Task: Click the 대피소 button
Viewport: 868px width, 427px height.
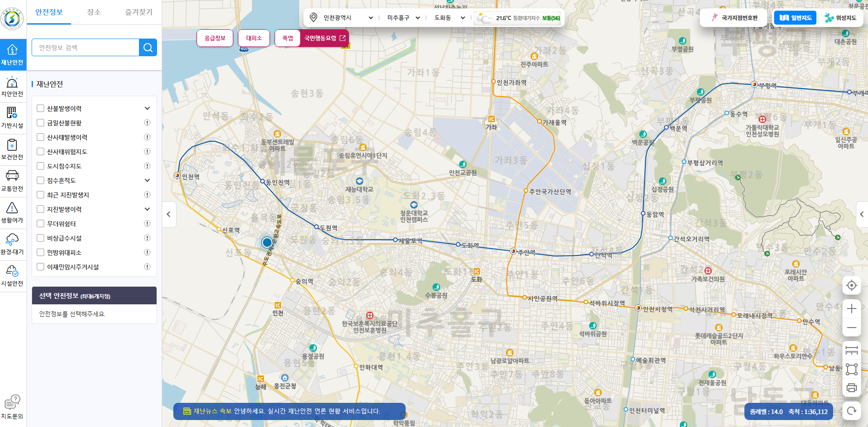Action: click(254, 38)
